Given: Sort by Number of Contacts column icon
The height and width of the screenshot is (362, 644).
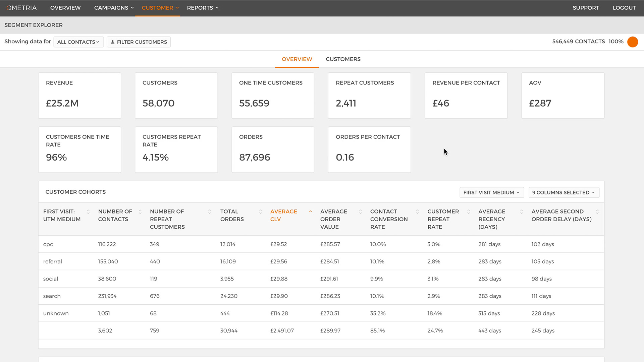Looking at the screenshot, I should (x=140, y=212).
